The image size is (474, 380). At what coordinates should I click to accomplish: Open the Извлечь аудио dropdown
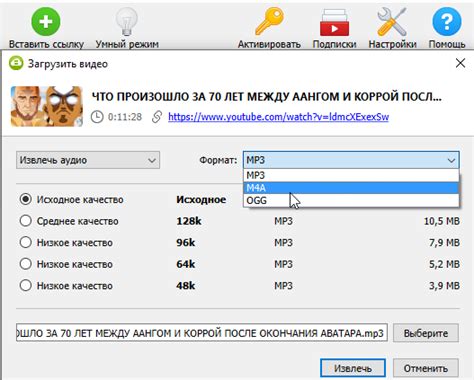[x=88, y=160]
